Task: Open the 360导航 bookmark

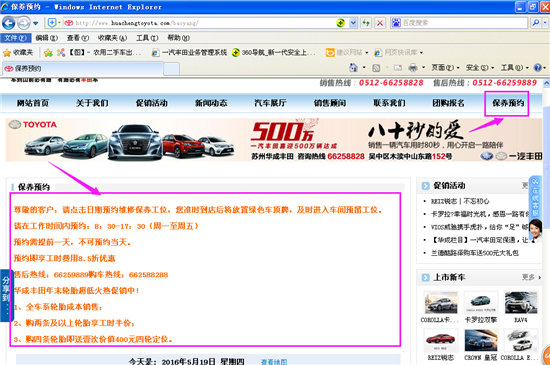Action: (274, 53)
